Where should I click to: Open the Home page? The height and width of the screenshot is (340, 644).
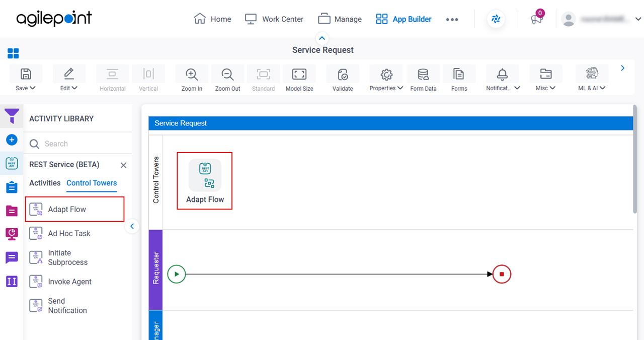[212, 19]
